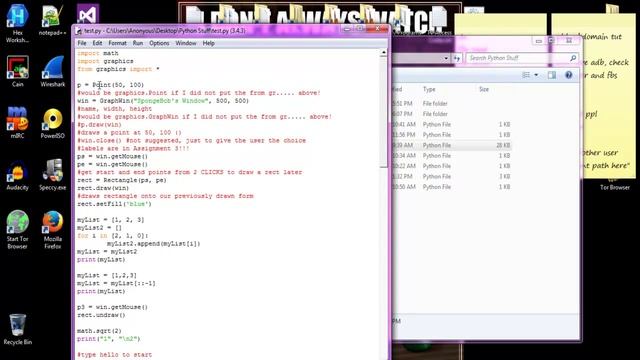
Task: Open the Help menu in IDLE
Action: coord(208,43)
